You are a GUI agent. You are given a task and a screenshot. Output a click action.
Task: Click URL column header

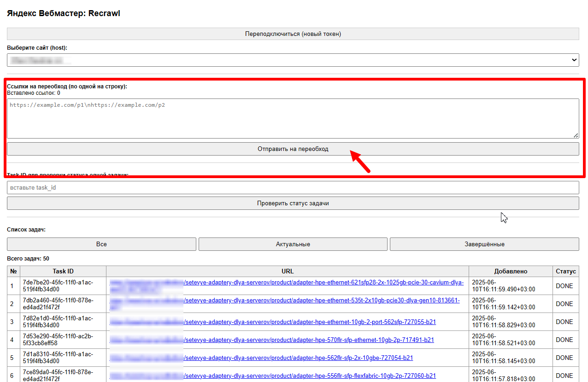[x=288, y=271]
